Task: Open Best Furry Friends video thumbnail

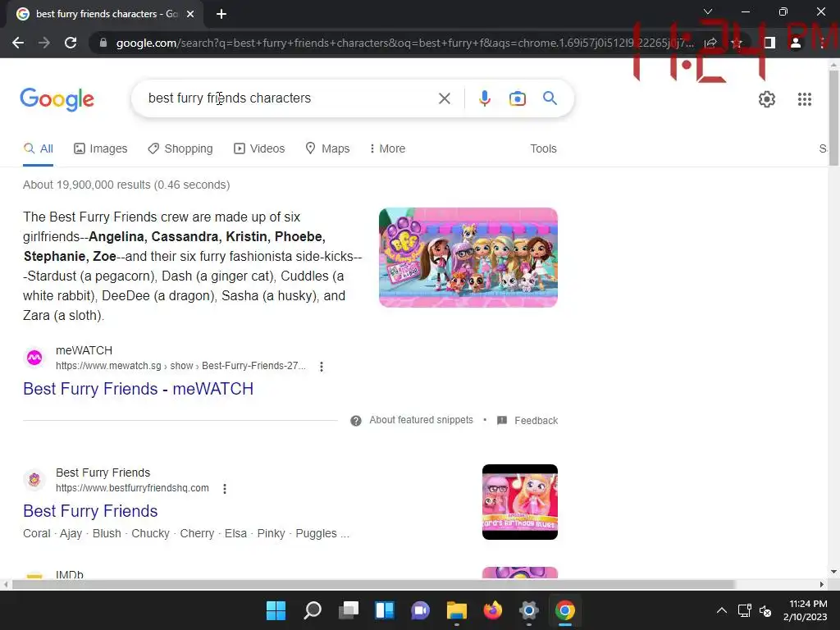Action: pos(519,502)
